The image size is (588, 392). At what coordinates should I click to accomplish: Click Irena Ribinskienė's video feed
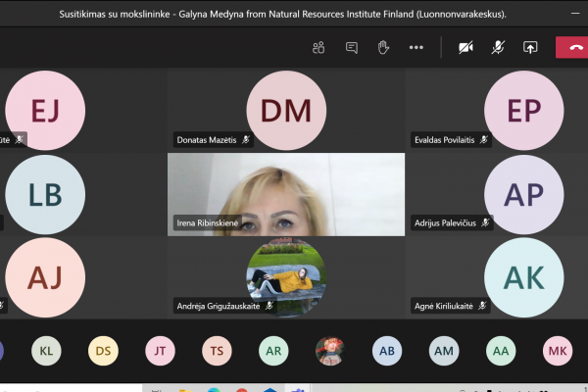click(x=286, y=194)
